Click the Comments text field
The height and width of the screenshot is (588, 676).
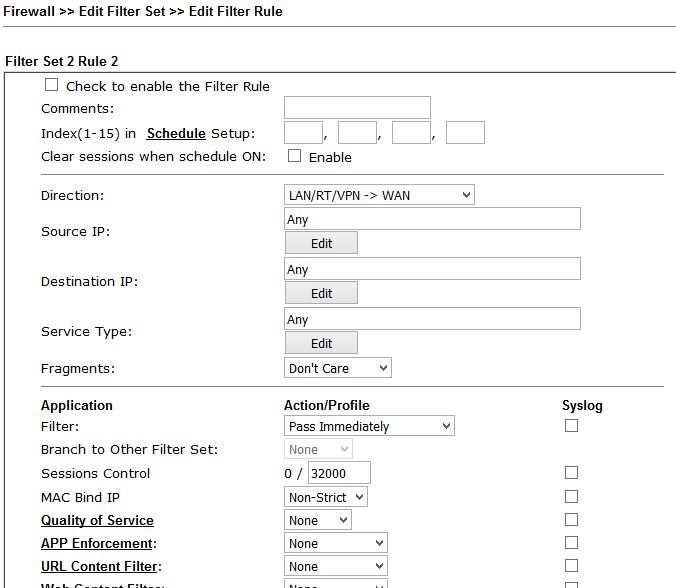357,108
